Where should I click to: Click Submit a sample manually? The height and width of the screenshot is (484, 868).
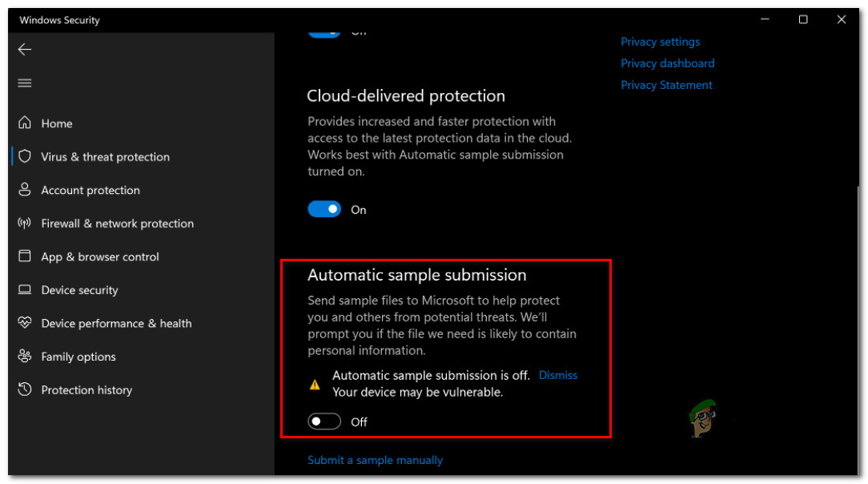coord(375,459)
